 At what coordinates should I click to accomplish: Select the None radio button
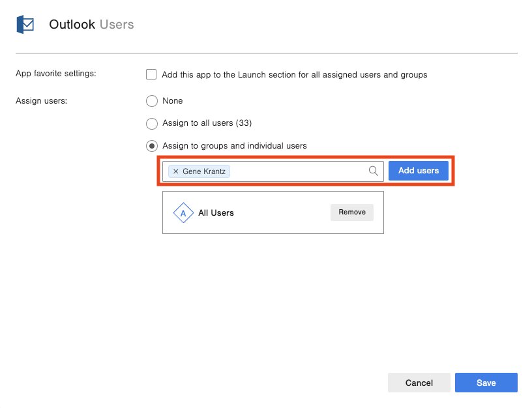[x=152, y=101]
